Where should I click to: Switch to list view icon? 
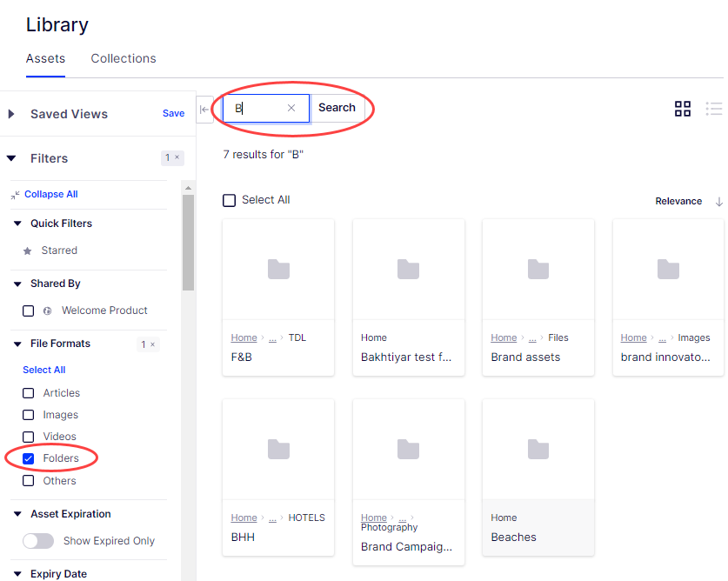click(x=713, y=109)
